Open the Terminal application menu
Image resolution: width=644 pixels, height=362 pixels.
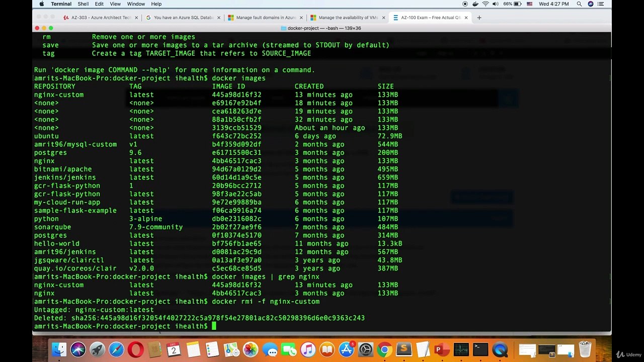point(61,4)
